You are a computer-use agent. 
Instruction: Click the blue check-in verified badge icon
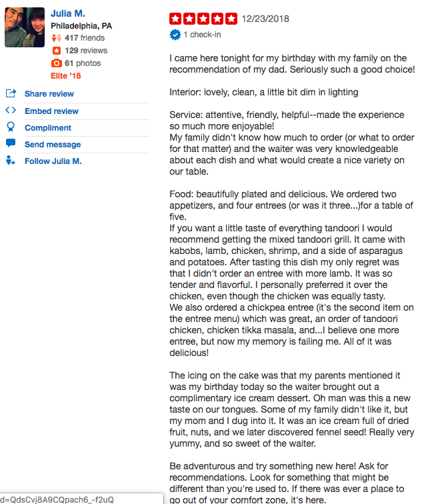click(175, 35)
